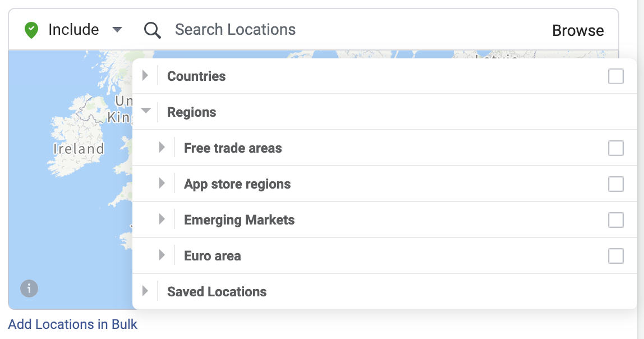Open the Add Locations in Bulk link
The image size is (644, 339).
pos(73,324)
